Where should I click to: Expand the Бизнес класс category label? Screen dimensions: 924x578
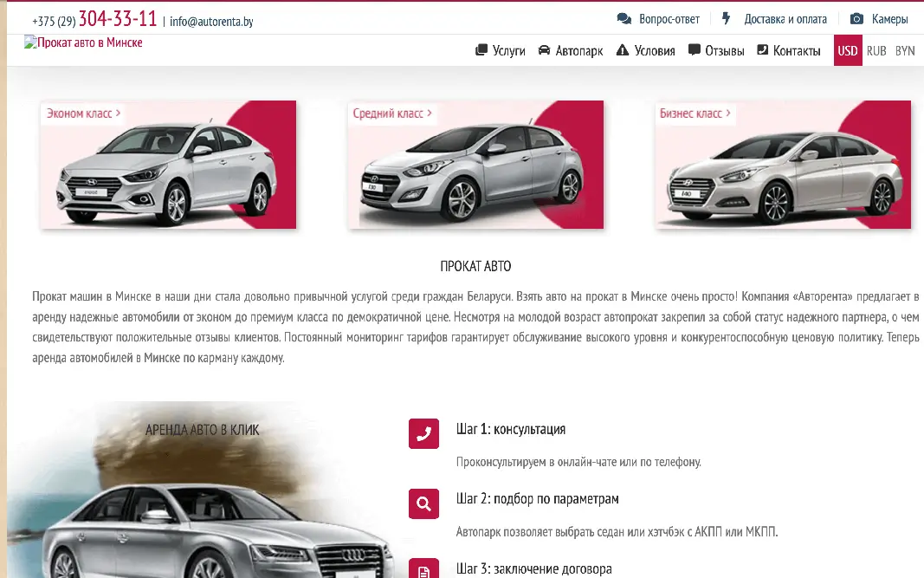tap(695, 114)
